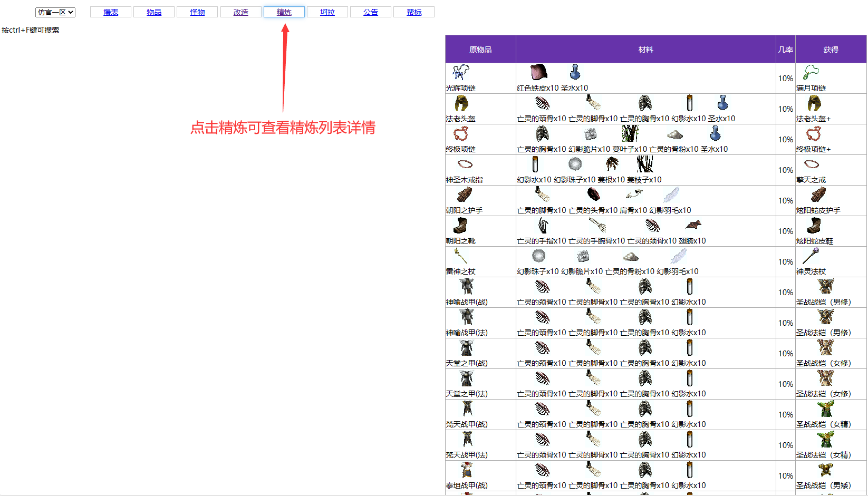Click the 亡灵的手腕骨 material icon
Viewport: 868px width, 496px height.
(x=597, y=225)
